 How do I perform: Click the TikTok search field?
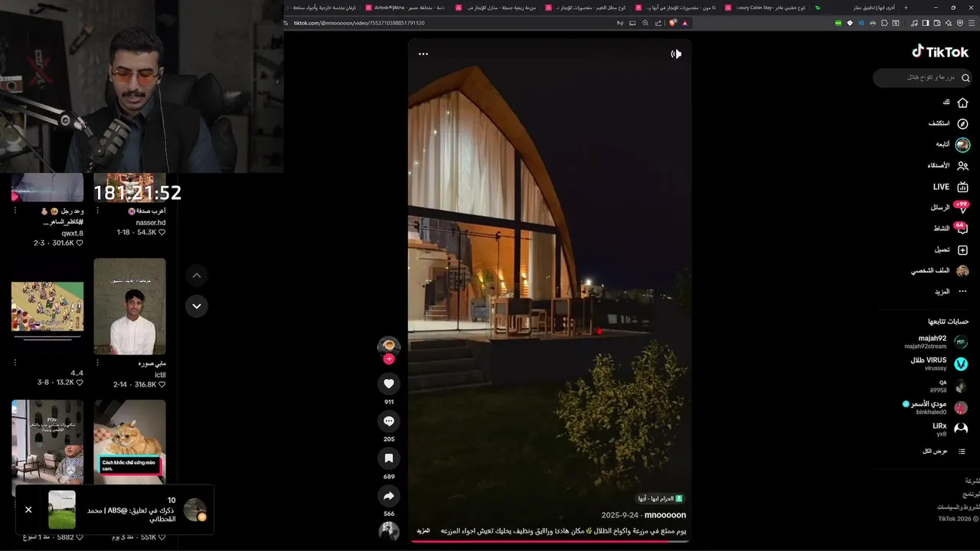922,77
